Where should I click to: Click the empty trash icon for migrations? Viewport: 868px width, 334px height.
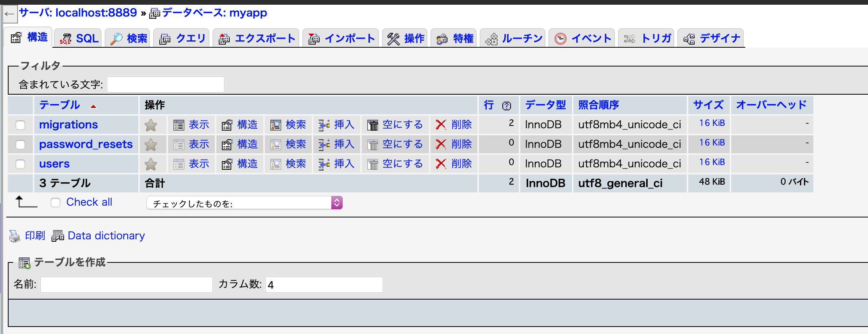[373, 125]
